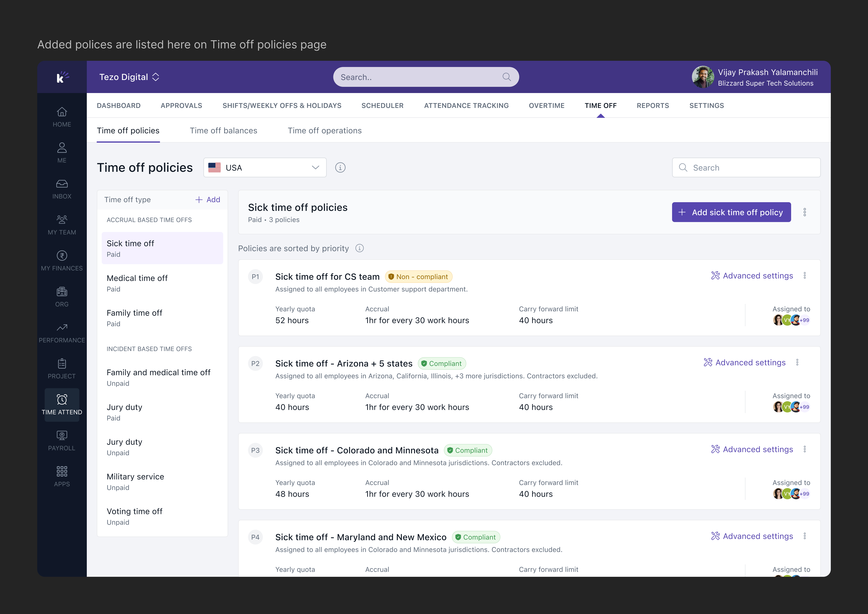
Task: Open Advanced settings for CS team policy
Action: tap(752, 276)
